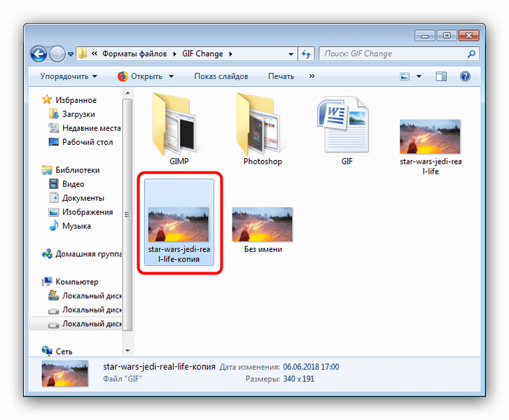Viewport: 509px width, 420px height.
Task: Click the greyed Forward arrow button
Action: (x=57, y=54)
